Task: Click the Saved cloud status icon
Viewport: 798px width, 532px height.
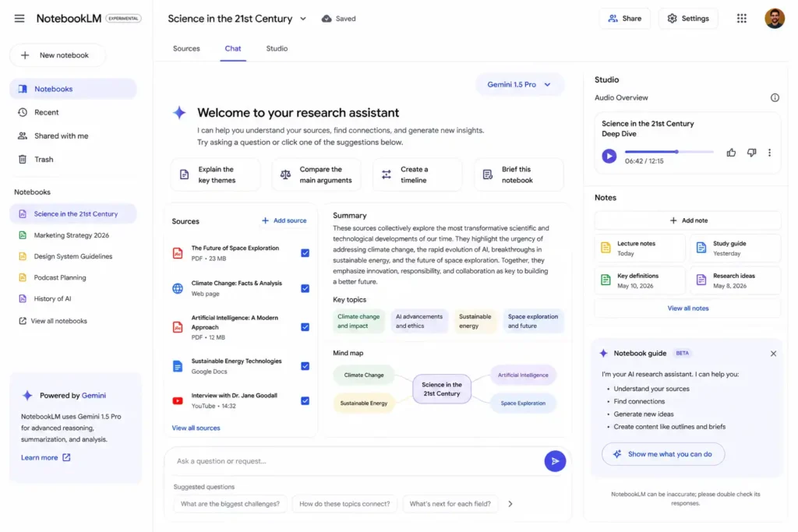Action: tap(327, 19)
